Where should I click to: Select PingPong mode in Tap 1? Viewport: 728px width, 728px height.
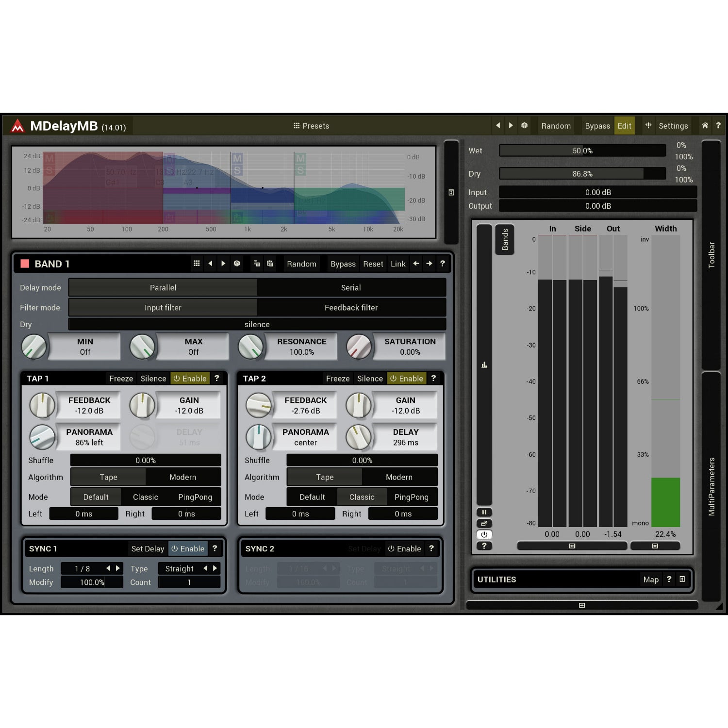coord(195,497)
